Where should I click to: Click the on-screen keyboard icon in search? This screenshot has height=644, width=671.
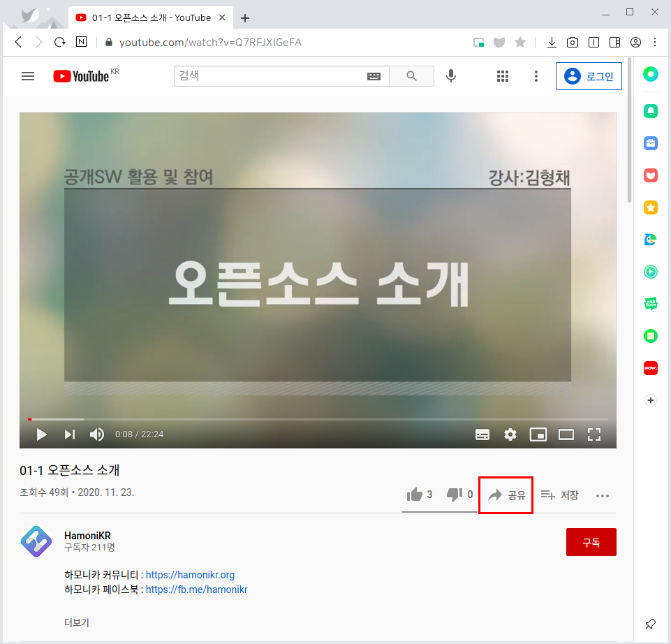374,76
